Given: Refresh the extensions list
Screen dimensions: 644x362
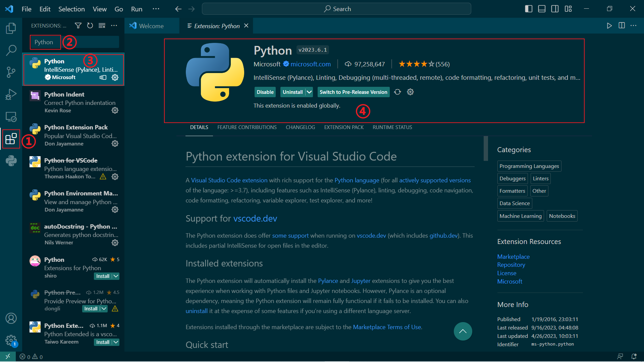Looking at the screenshot, I should click(x=90, y=25).
